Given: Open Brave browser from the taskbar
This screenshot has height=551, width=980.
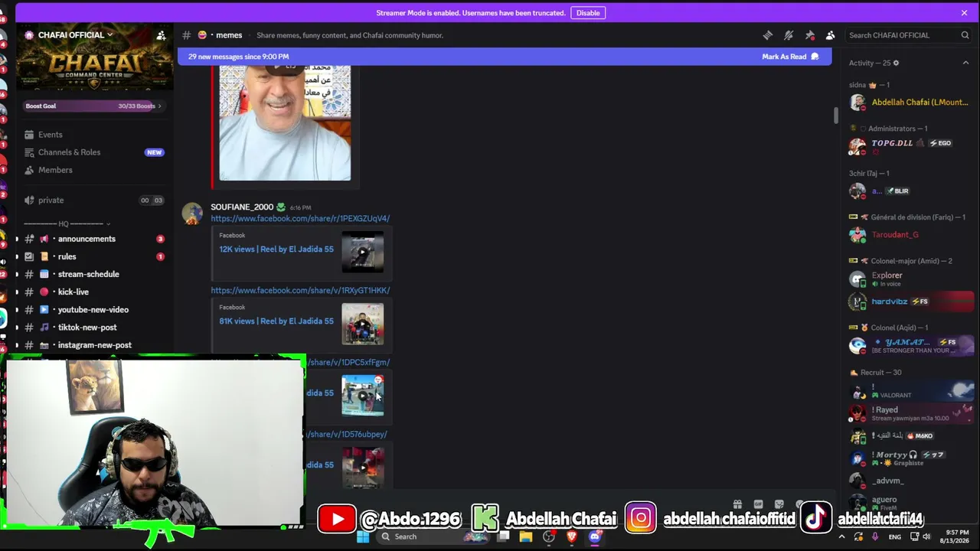Looking at the screenshot, I should point(572,537).
